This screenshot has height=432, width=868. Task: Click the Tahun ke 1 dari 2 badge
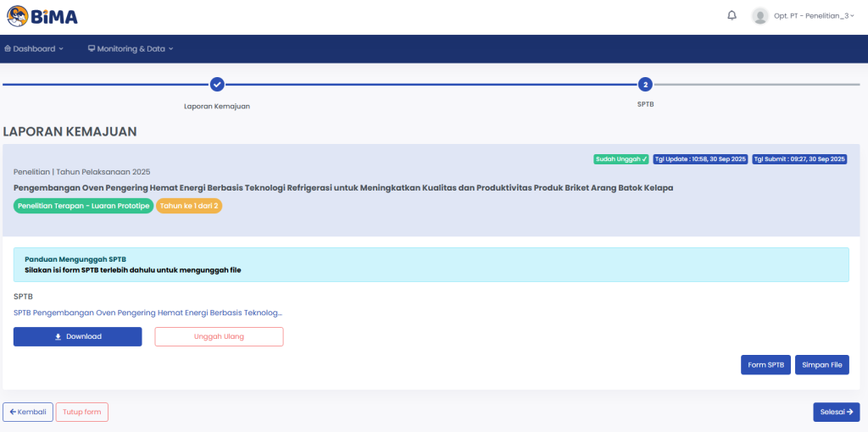click(188, 206)
